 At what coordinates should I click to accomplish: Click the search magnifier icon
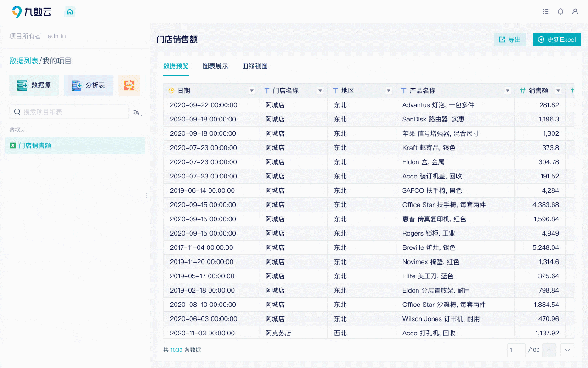click(x=17, y=112)
